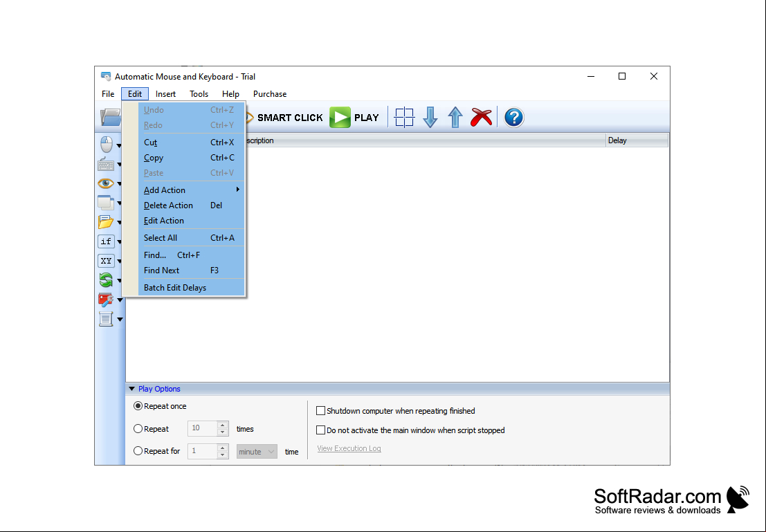Click the green loop arrows icon in sidebar
The image size is (766, 532).
pos(106,280)
